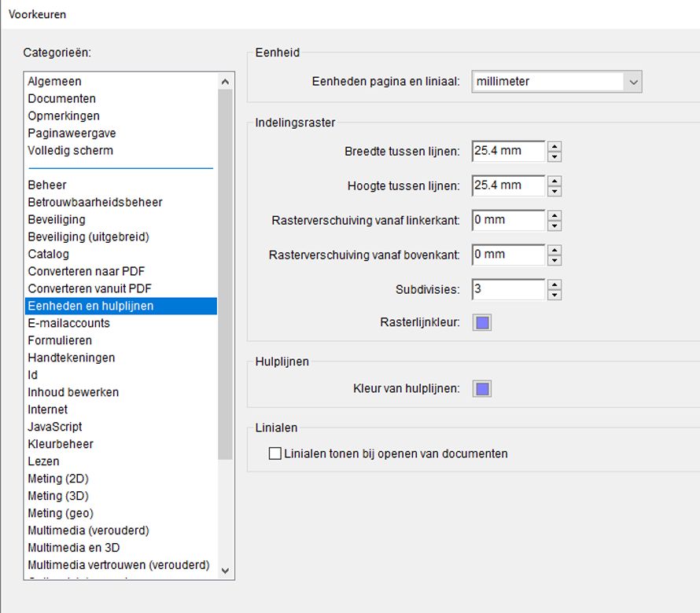This screenshot has width=700, height=613.
Task: Click the Subdivisies input field
Action: click(x=508, y=289)
